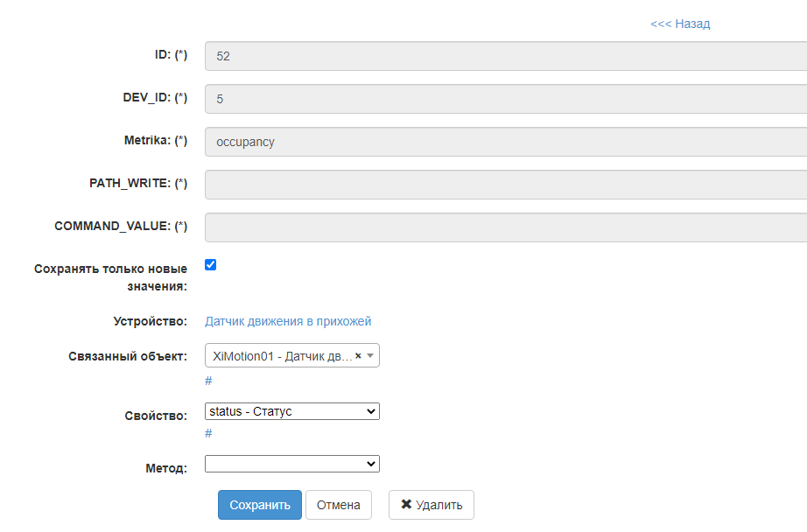Go back via the Назад link
This screenshot has width=807, height=532.
680,24
